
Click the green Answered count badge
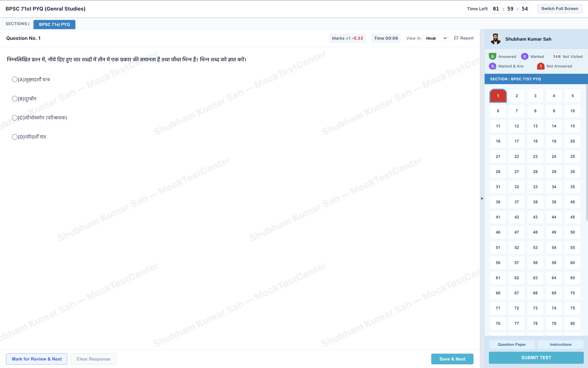click(492, 57)
